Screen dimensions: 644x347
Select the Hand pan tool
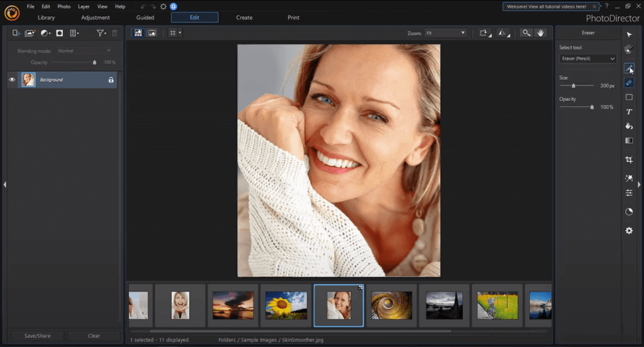click(x=541, y=33)
